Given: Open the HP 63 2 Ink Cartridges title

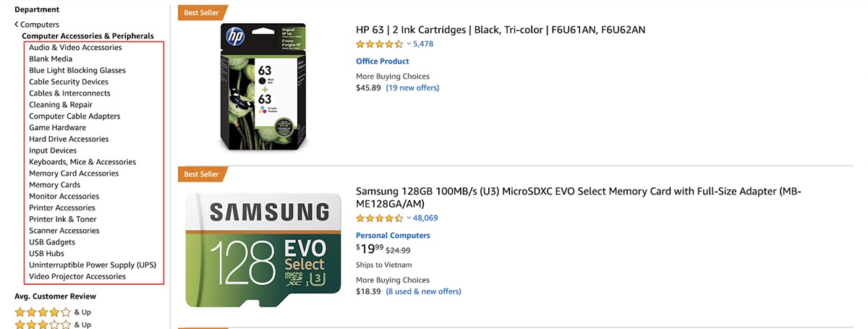Looking at the screenshot, I should pos(501,30).
